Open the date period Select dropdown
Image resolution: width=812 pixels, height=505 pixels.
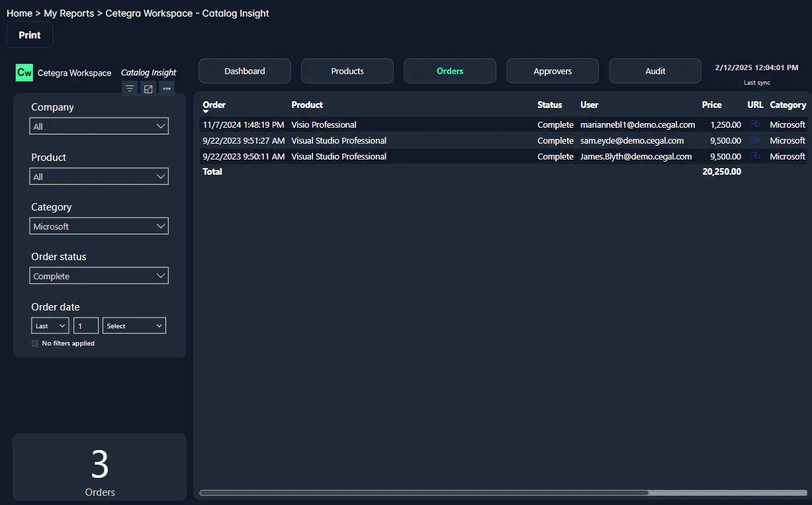click(x=134, y=326)
